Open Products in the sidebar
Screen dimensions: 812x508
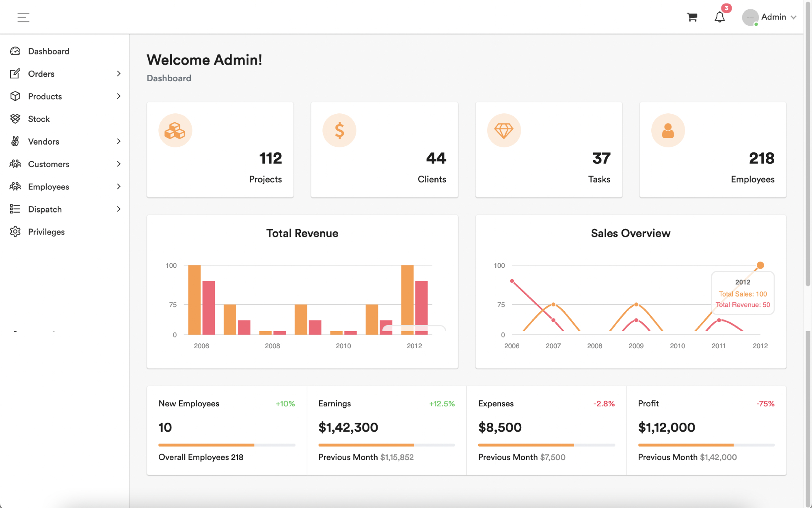[x=45, y=96]
